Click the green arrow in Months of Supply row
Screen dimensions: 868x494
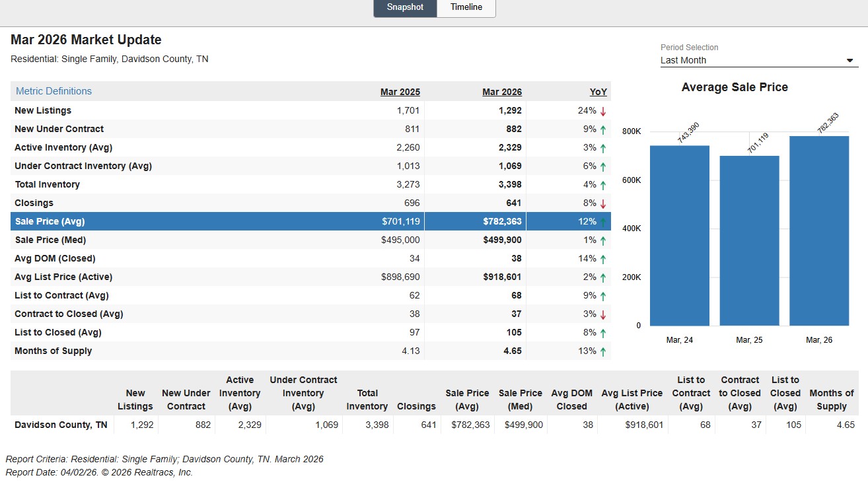click(x=603, y=351)
